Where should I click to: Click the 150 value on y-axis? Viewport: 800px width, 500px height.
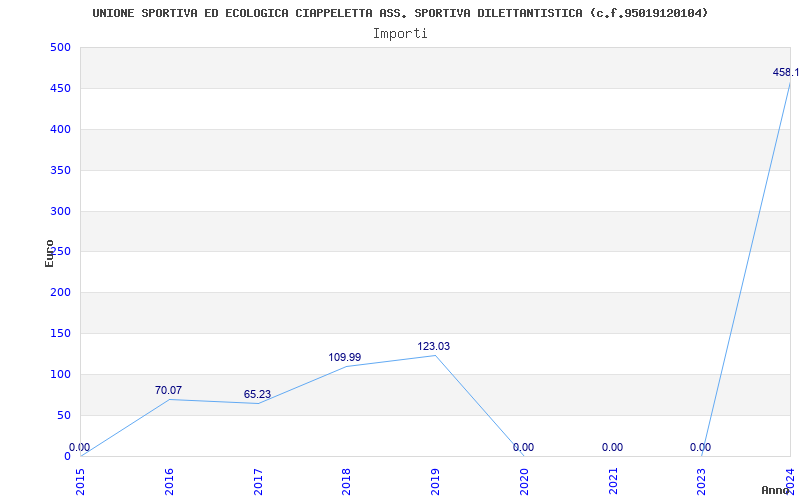tap(60, 334)
